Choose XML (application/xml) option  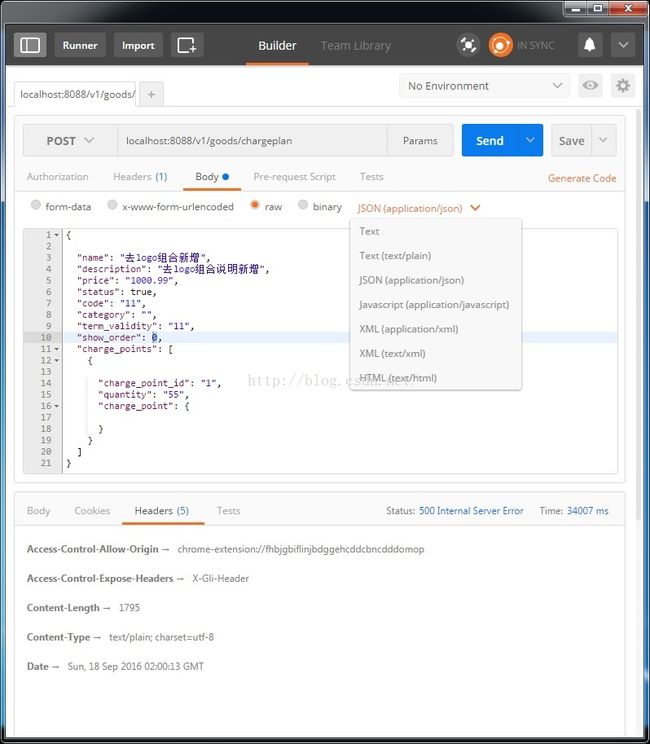(x=436, y=329)
